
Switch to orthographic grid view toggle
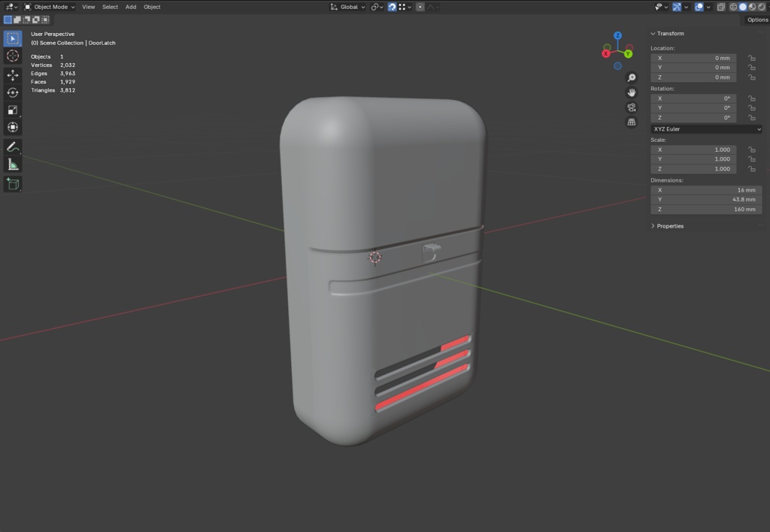[632, 122]
